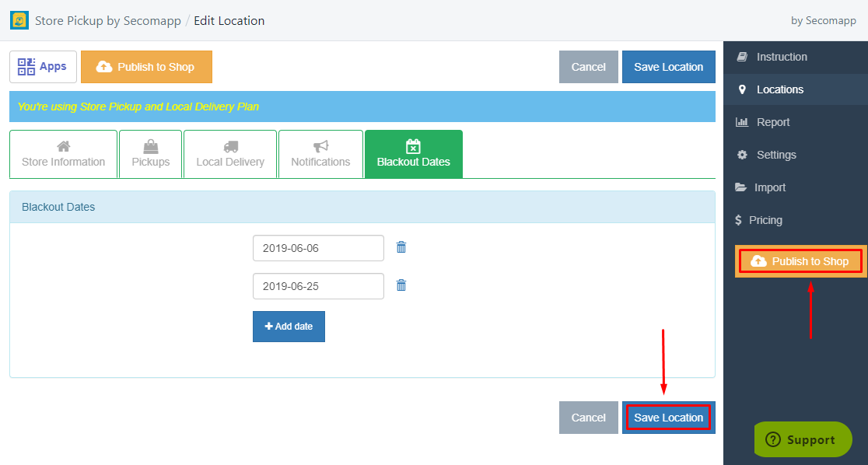
Task: Open the Support chat widget
Action: click(x=803, y=439)
